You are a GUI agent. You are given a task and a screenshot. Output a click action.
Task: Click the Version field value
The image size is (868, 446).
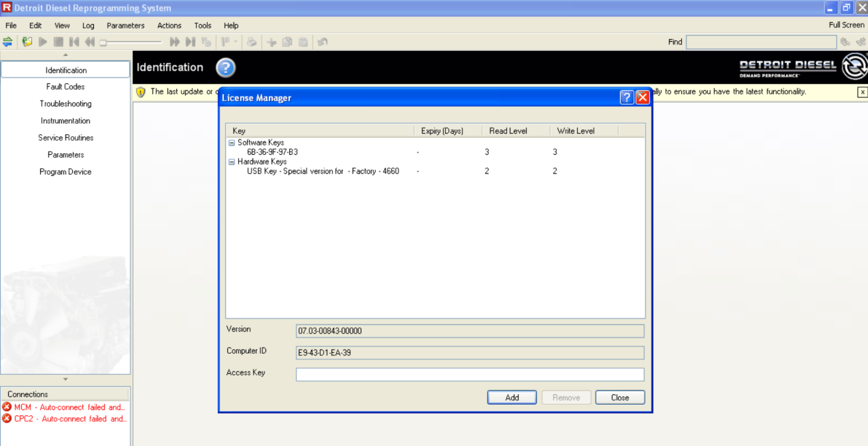pos(470,331)
